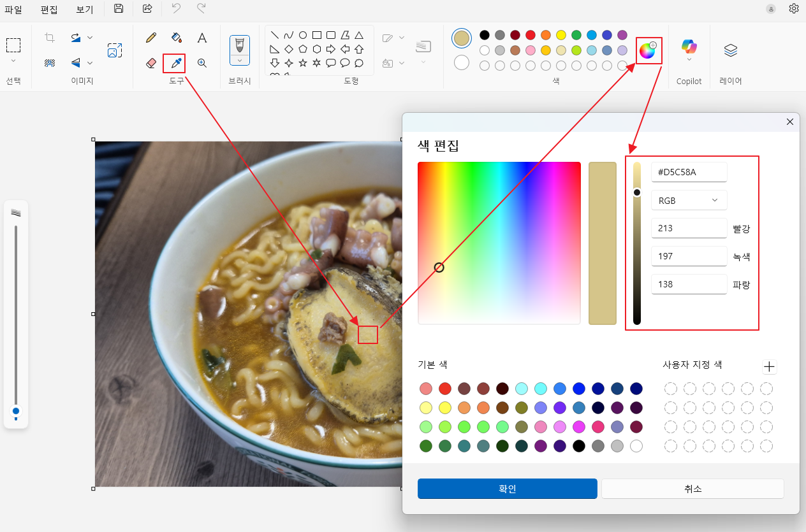The height and width of the screenshot is (532, 806).
Task: Close the 색 편집 dialog
Action: pos(790,122)
